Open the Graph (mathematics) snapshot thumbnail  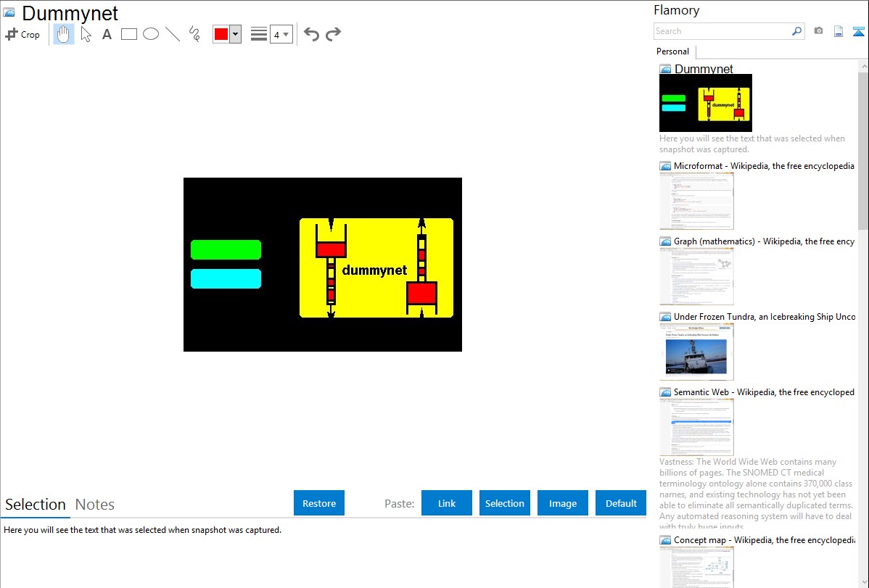(696, 276)
